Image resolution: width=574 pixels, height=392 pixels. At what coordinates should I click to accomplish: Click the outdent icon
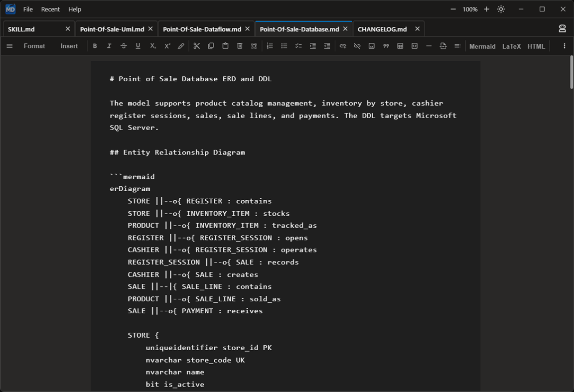pyautogui.click(x=327, y=46)
